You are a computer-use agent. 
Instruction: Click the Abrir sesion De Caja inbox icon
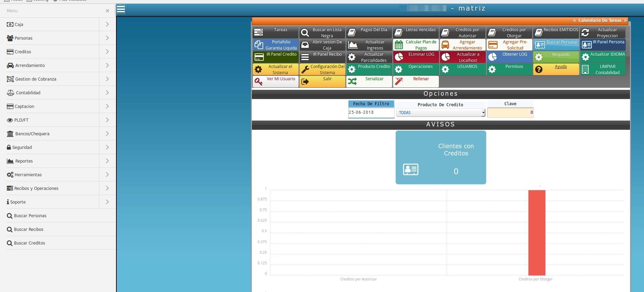click(305, 45)
